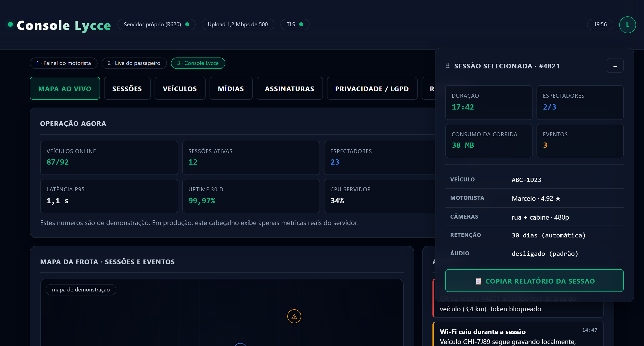Open the Wi-Fi caiu durante a sessão alert
The height and width of the screenshot is (346, 644).
(518, 335)
